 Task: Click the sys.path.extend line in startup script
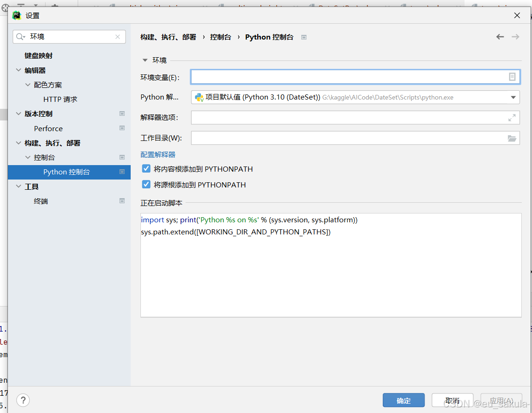(236, 232)
